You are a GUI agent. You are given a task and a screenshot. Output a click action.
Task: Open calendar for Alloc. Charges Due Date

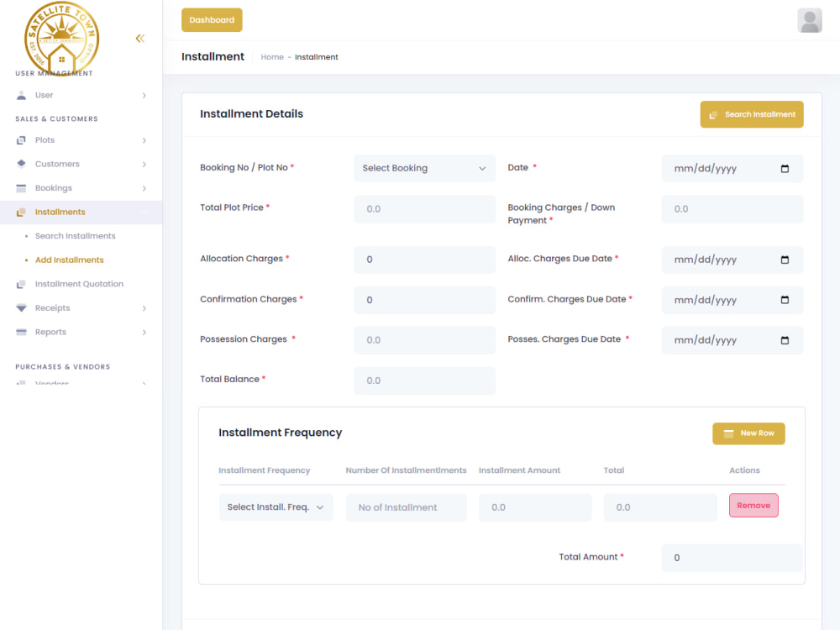pos(785,260)
